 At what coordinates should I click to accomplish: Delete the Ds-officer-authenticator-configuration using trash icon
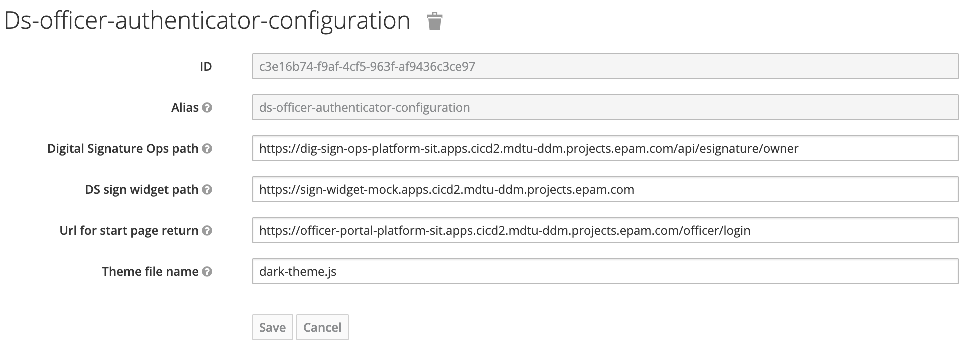click(434, 21)
